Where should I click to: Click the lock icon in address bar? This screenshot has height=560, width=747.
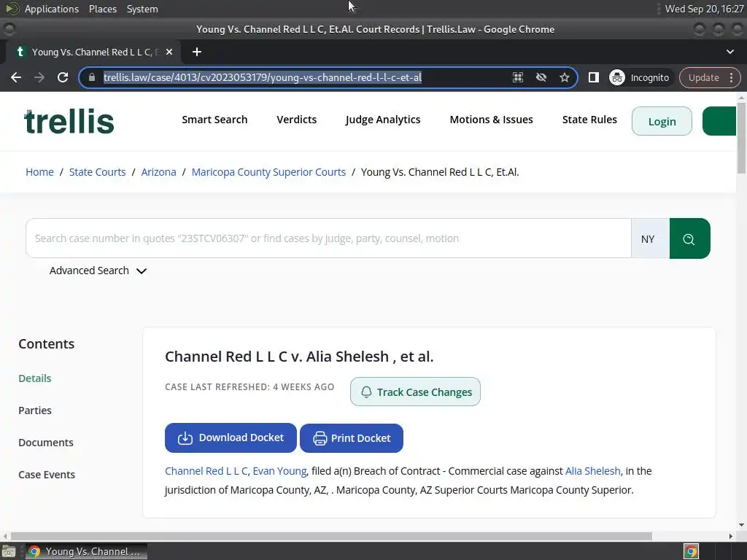(x=92, y=77)
